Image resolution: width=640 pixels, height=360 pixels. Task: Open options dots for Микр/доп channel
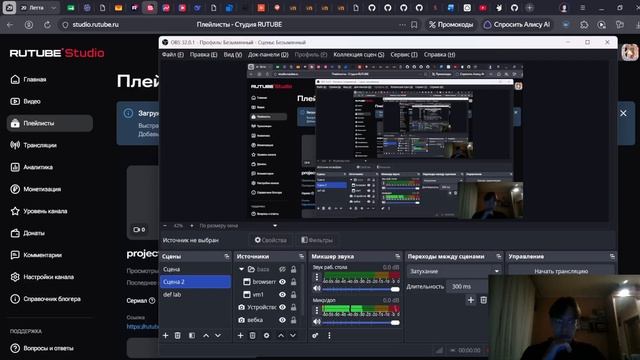[317, 310]
